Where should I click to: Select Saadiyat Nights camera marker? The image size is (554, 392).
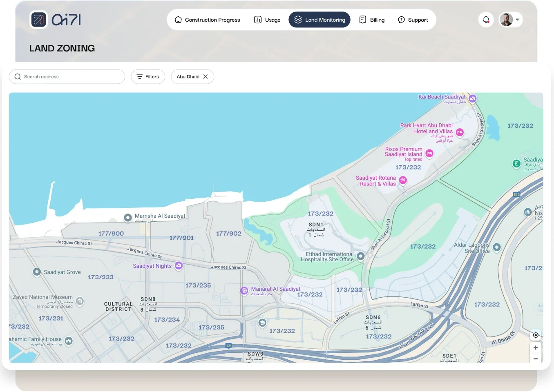pos(179,265)
